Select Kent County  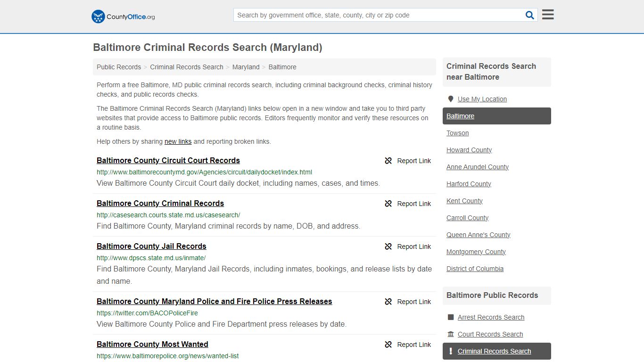pyautogui.click(x=464, y=201)
